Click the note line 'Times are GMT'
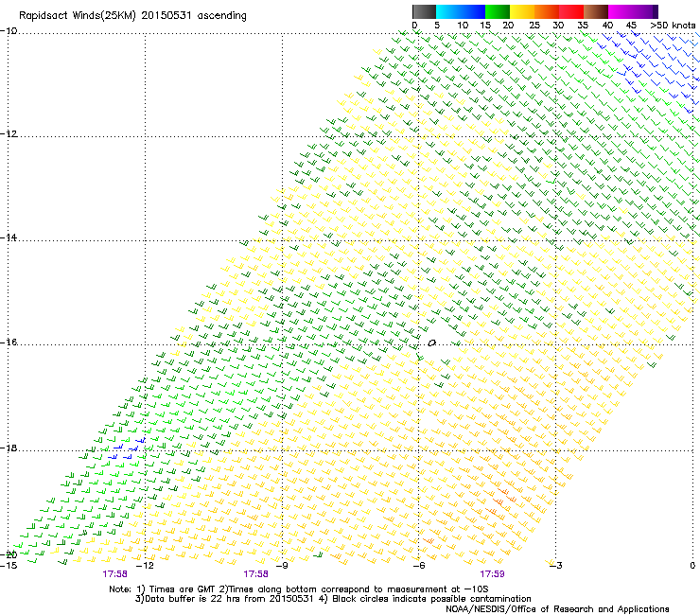 (183, 589)
